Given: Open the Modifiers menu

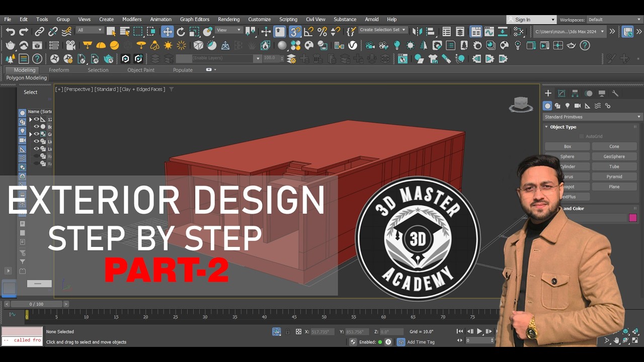Looking at the screenshot, I should click(x=132, y=19).
